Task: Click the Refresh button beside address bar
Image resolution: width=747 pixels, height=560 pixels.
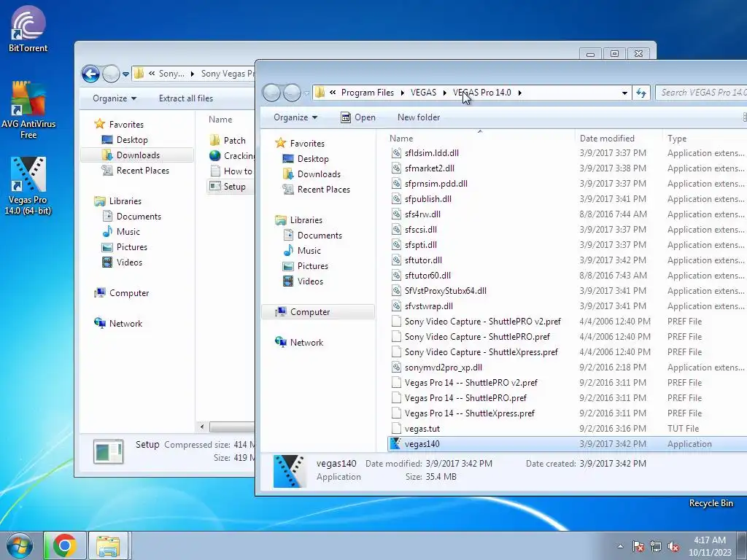Action: pos(641,93)
